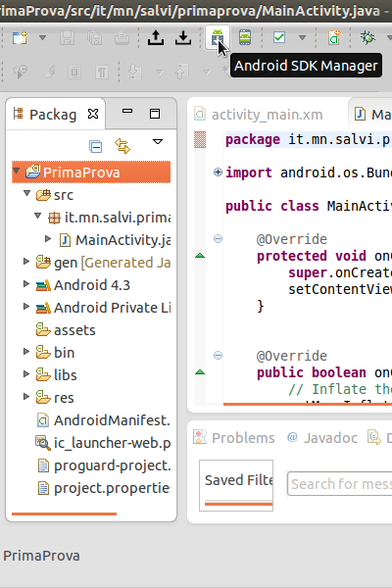Click the New wizard toolbar icon
This screenshot has width=392, height=588.
click(x=20, y=37)
